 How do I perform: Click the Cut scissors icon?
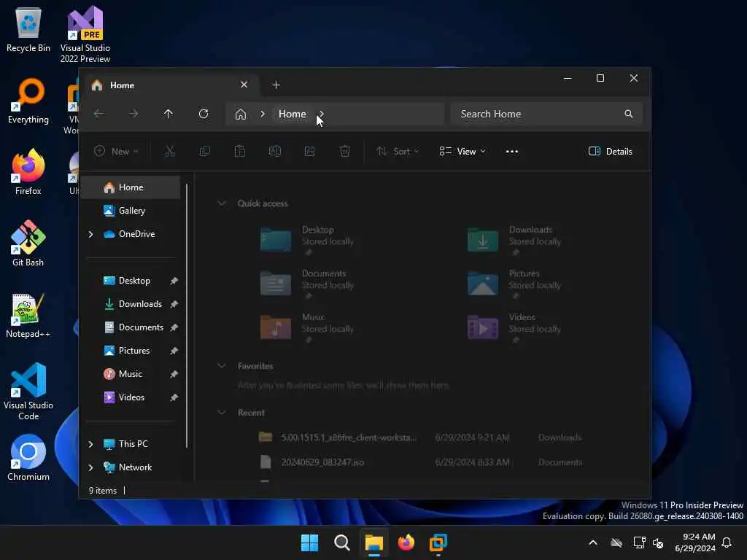click(x=169, y=152)
